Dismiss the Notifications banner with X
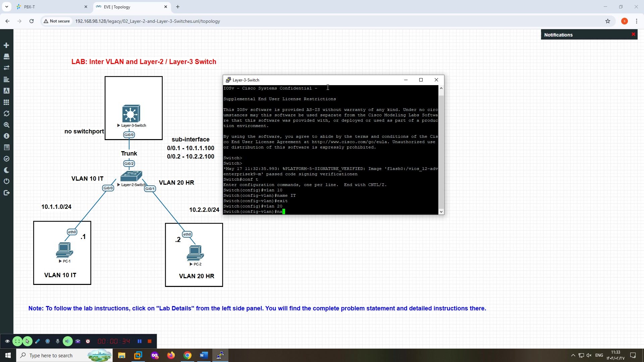Image resolution: width=644 pixels, height=362 pixels. [x=633, y=34]
